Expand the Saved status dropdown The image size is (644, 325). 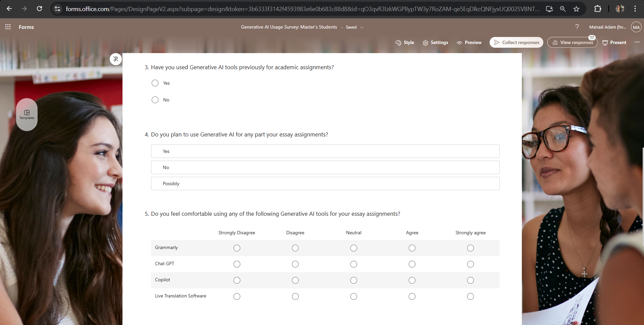(x=362, y=27)
